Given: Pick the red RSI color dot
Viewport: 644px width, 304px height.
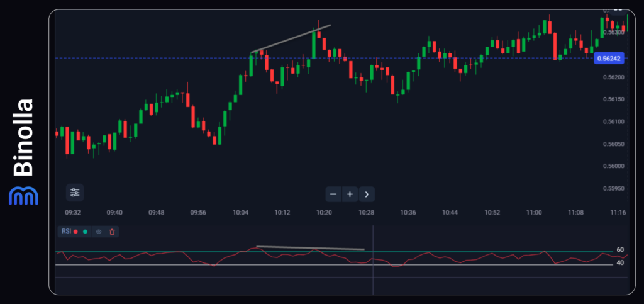Looking at the screenshot, I should point(75,232).
